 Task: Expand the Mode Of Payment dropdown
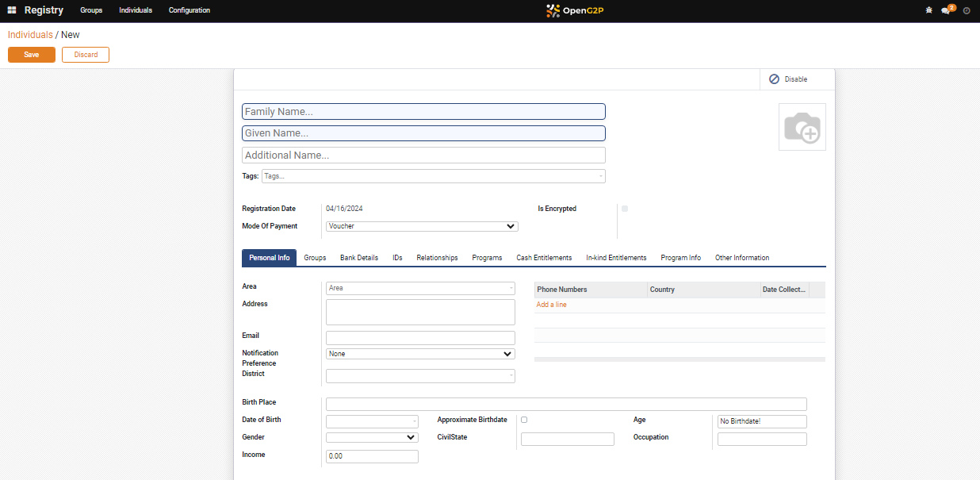pyautogui.click(x=422, y=226)
